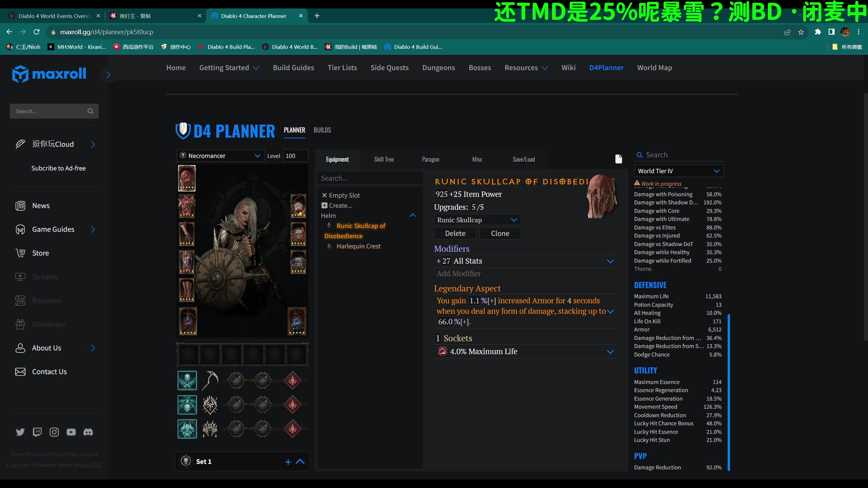Click the Level input field
The width and height of the screenshot is (868, 488).
point(296,156)
